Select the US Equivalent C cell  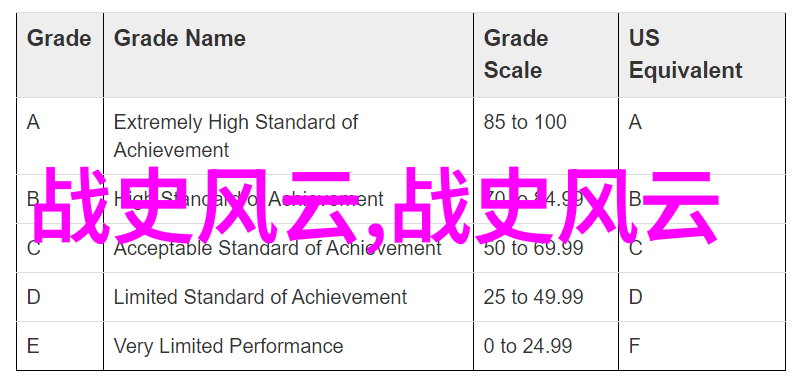702,248
